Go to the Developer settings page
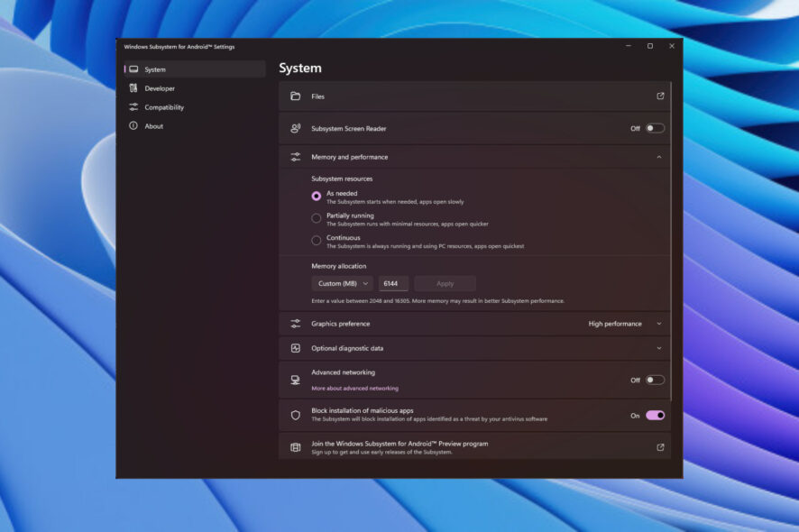The image size is (799, 532). (195, 88)
